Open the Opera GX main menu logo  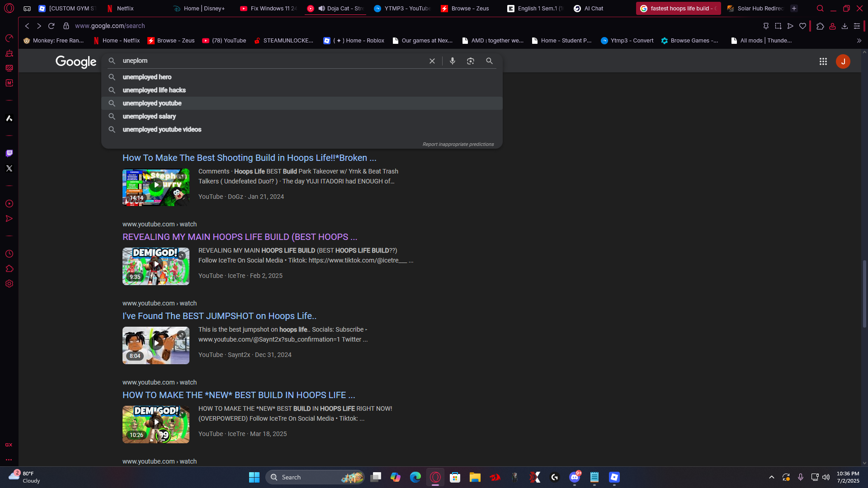9,8
